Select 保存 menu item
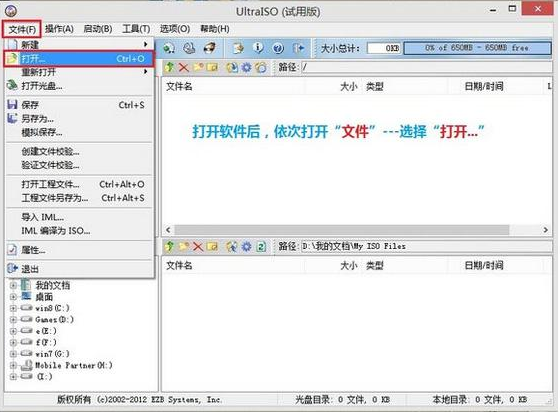The height and width of the screenshot is (412, 560). [79, 105]
